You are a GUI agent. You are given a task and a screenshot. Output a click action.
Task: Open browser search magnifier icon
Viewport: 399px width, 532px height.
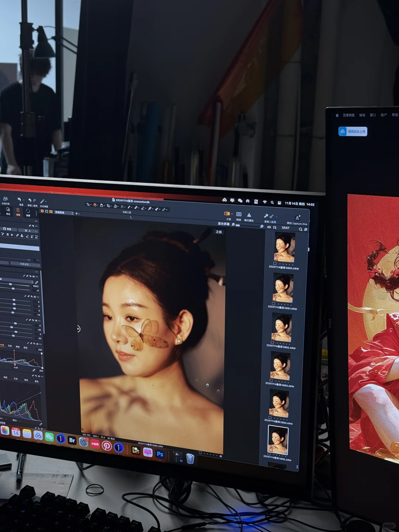point(300,229)
